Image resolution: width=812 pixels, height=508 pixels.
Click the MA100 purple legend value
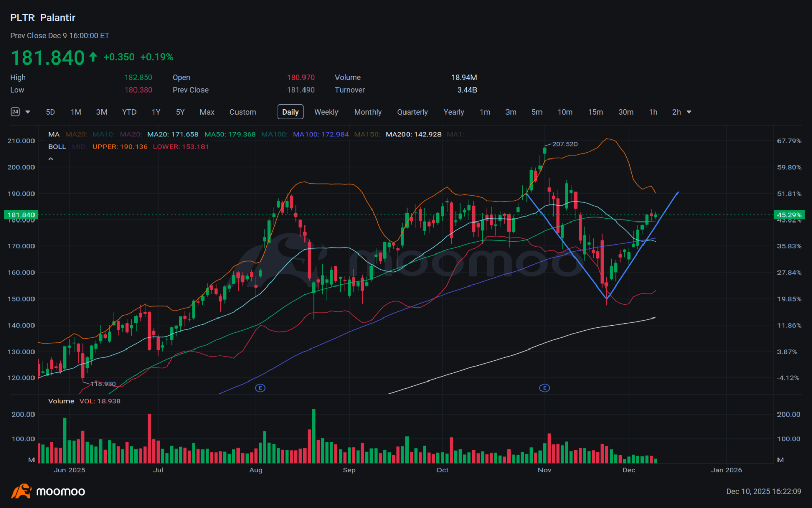click(321, 134)
